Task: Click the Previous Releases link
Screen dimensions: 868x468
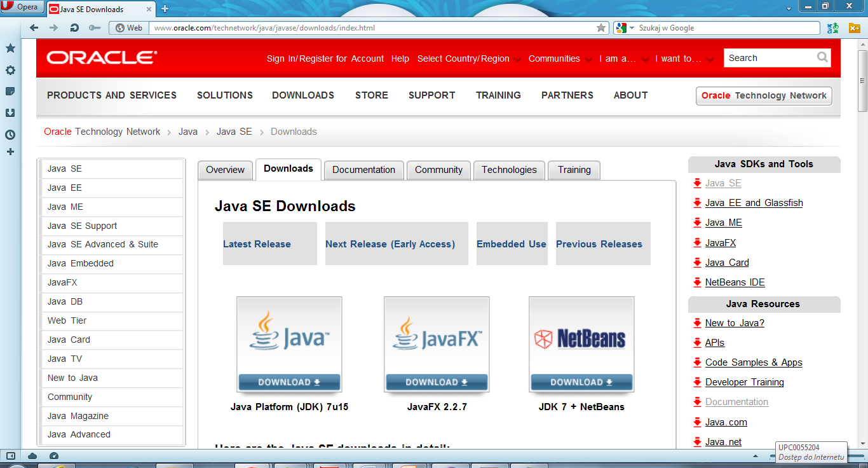Action: point(599,244)
